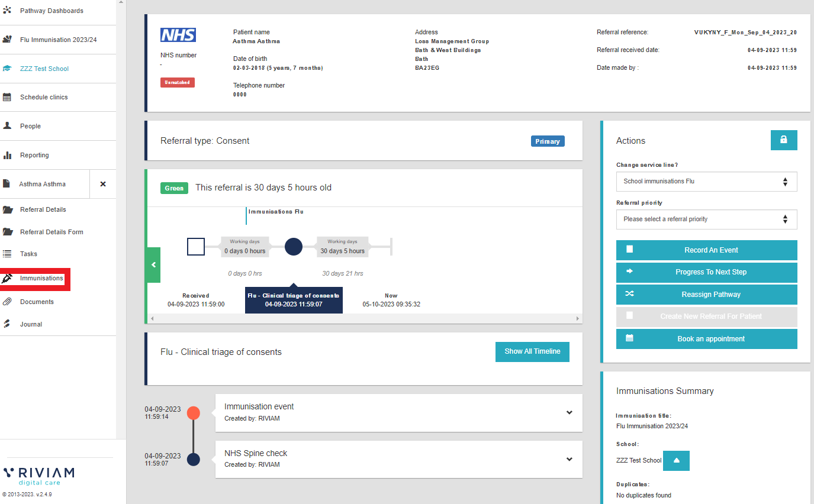
Task: Click the syringe icon beside Immunisations
Action: coord(7,278)
